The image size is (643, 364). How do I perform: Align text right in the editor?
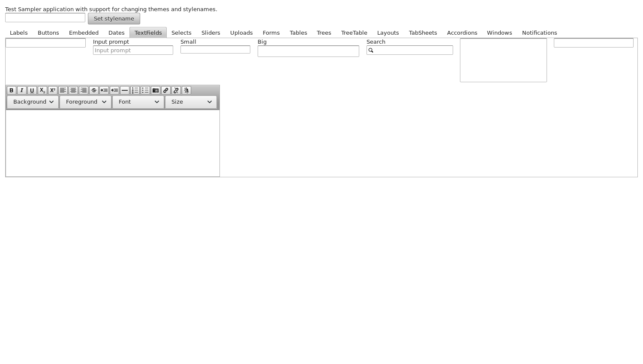(84, 90)
